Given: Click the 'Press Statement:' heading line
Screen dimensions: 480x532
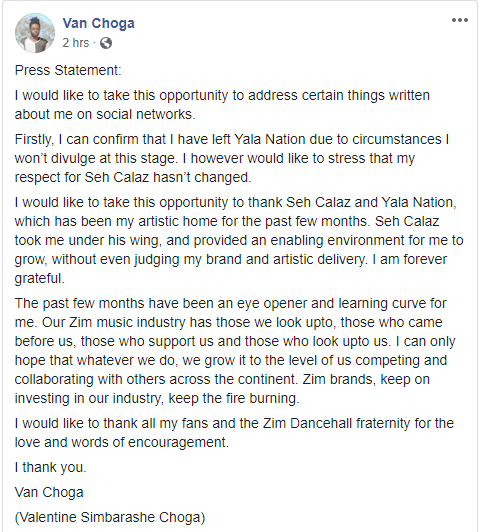Looking at the screenshot, I should pyautogui.click(x=68, y=70).
